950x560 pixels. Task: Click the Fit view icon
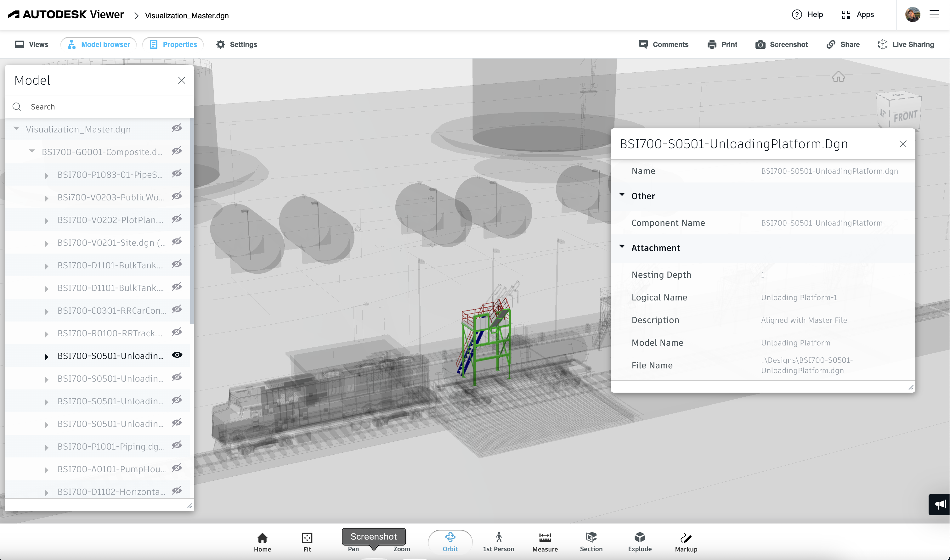[x=307, y=542]
